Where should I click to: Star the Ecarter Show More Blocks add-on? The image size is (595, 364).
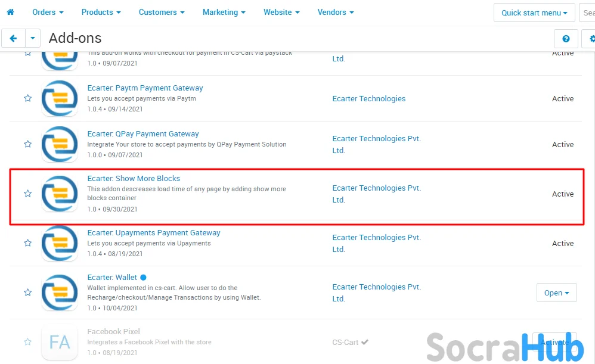pos(27,194)
